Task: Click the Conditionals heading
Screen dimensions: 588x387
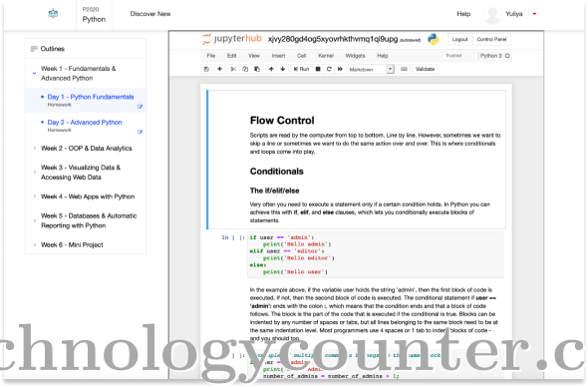Action: [277, 172]
